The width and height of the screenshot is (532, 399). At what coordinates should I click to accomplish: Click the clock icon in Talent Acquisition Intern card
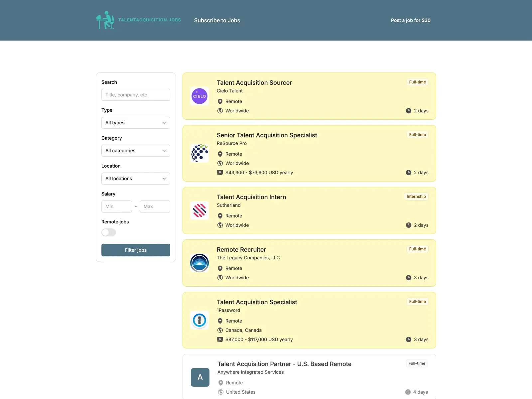[x=409, y=225]
